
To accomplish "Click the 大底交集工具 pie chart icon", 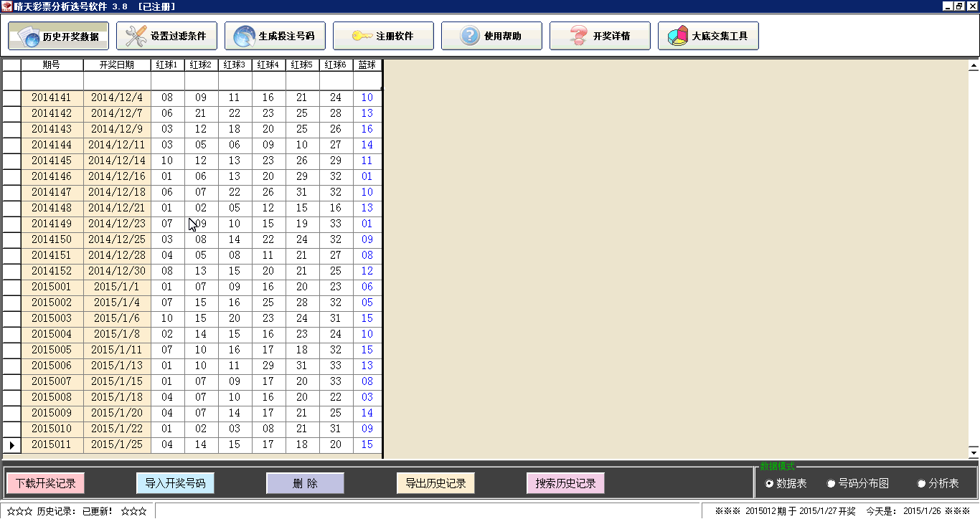I will pos(678,36).
